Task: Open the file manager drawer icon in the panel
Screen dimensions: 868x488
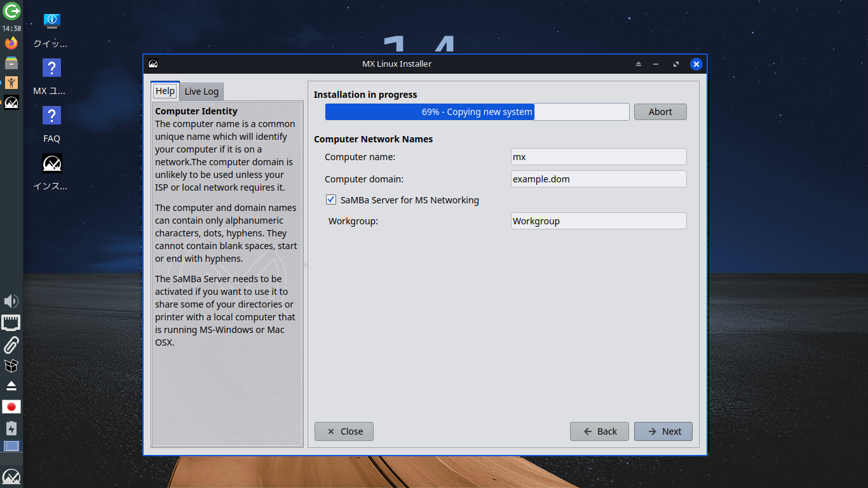Action: (x=11, y=63)
